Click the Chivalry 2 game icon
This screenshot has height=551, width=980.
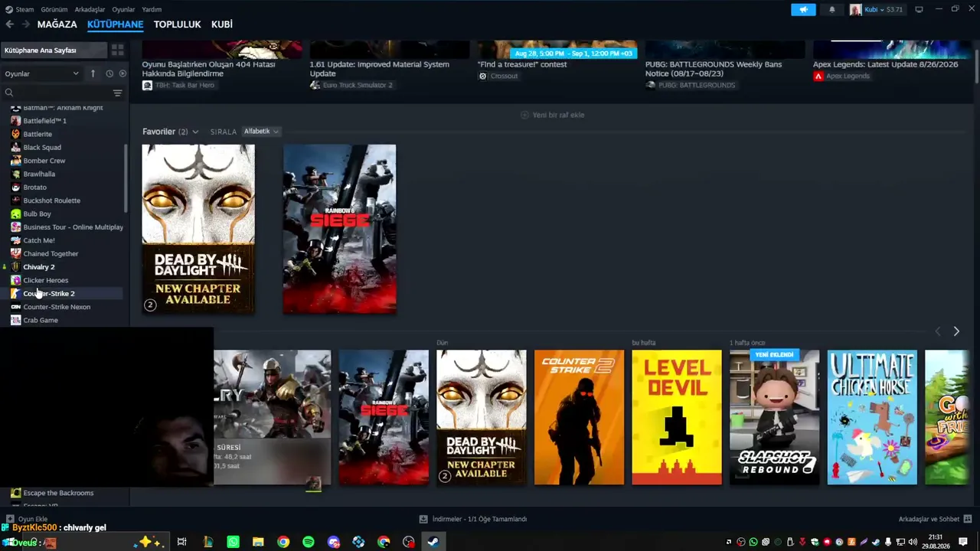point(15,267)
